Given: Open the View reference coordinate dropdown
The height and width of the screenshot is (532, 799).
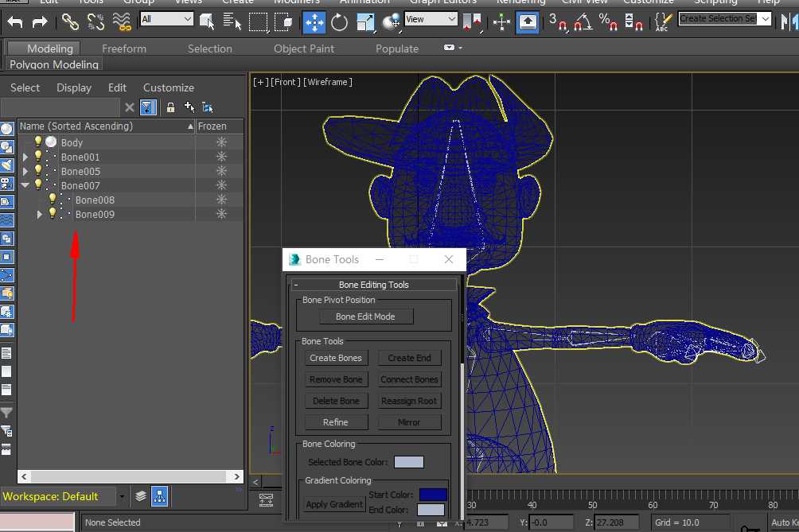Looking at the screenshot, I should click(x=431, y=19).
